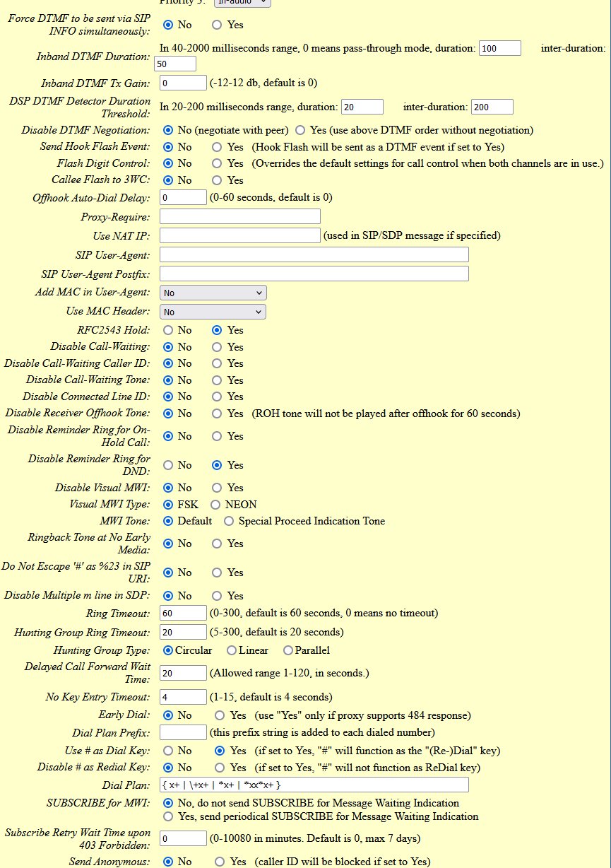
Task: Click the Dial Plan text field
Action: point(314,785)
